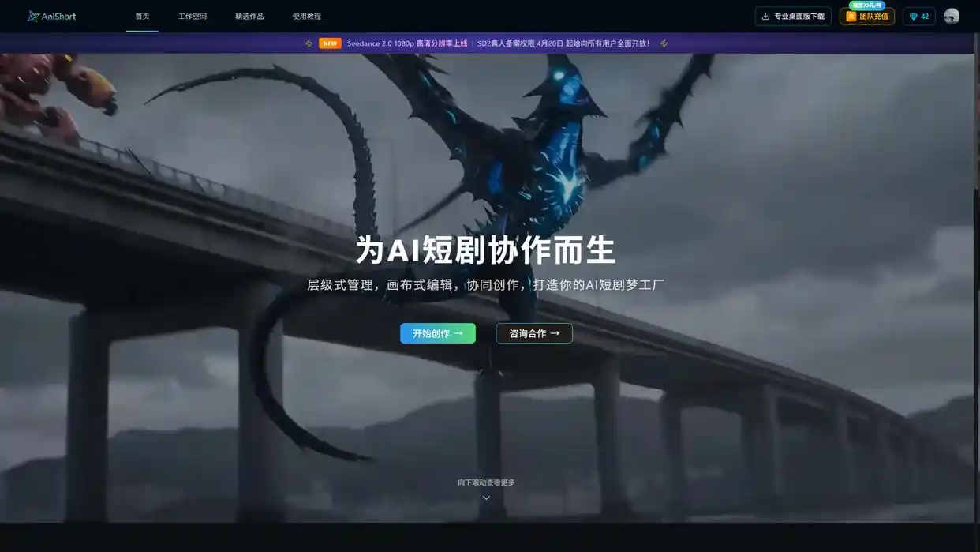Click the down chevron under 向下滚动查看更多
This screenshot has height=552, width=980.
pos(486,498)
